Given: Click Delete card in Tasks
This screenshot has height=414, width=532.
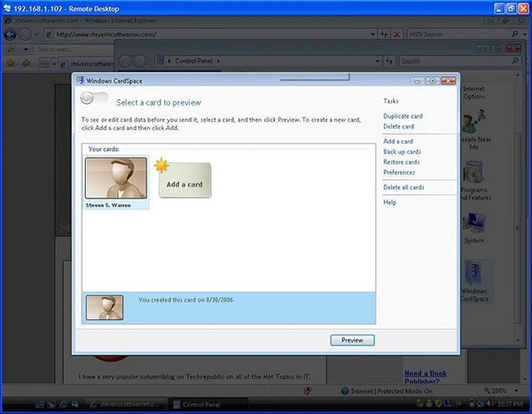Looking at the screenshot, I should point(398,127).
